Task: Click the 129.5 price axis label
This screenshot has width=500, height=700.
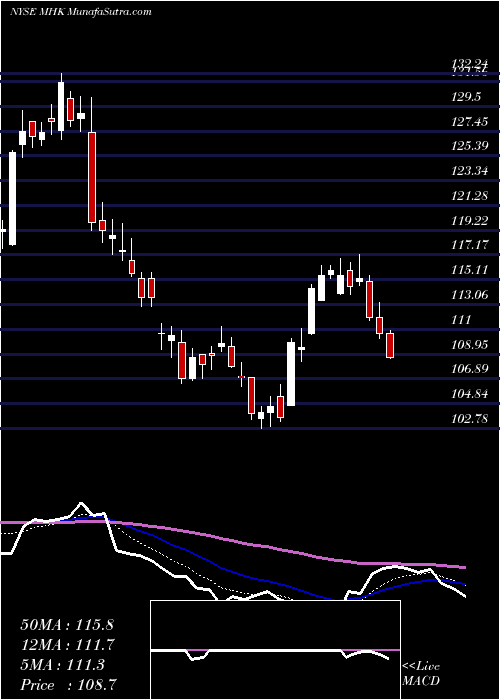Action: [x=465, y=97]
